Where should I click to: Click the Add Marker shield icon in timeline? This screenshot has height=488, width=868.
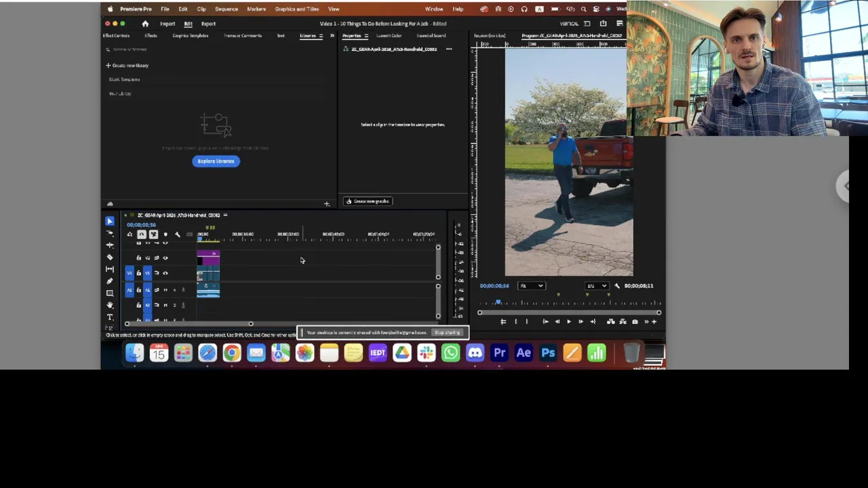(x=165, y=235)
